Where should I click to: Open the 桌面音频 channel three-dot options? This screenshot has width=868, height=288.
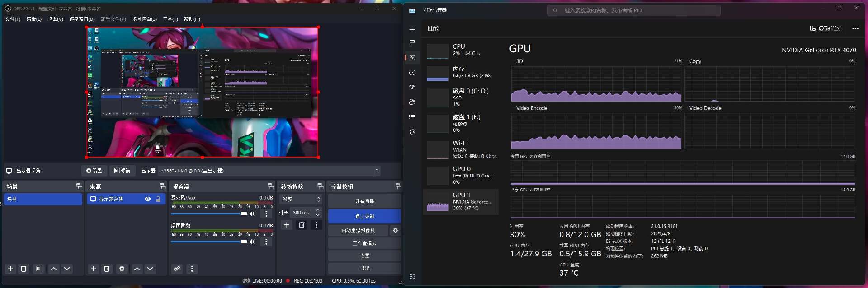[x=266, y=242]
